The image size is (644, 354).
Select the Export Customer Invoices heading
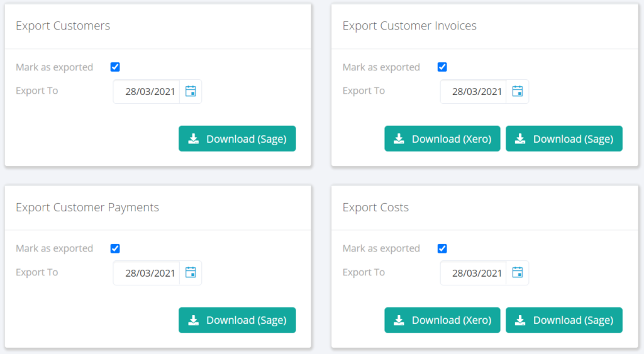pos(409,25)
